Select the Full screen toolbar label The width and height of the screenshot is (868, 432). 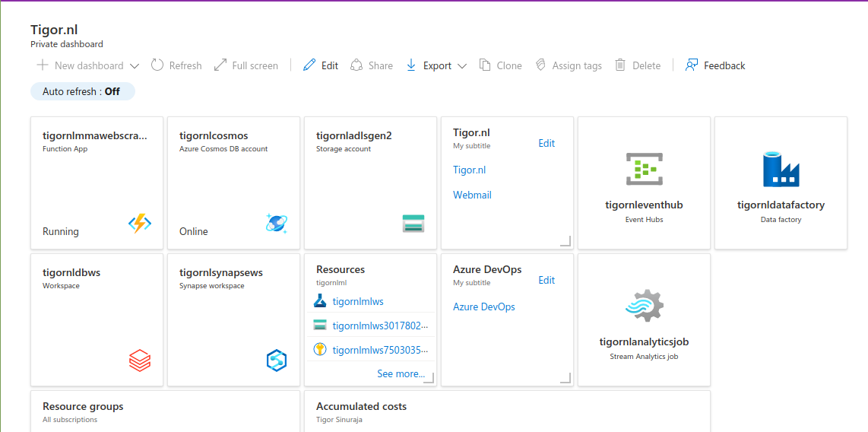pos(255,65)
